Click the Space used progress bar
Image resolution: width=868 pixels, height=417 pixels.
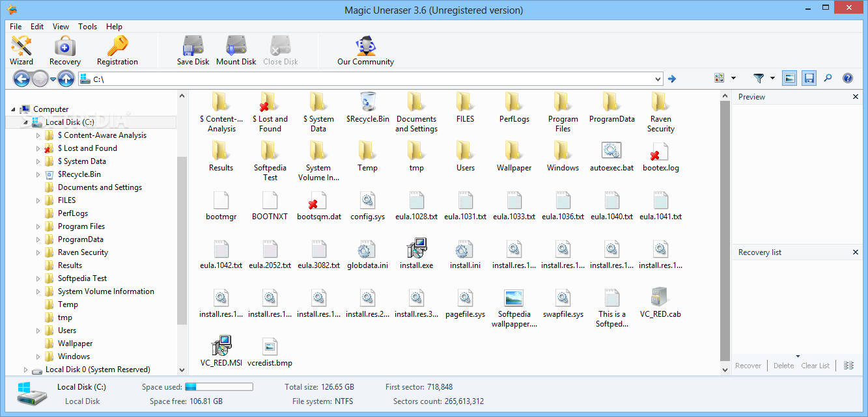(219, 387)
